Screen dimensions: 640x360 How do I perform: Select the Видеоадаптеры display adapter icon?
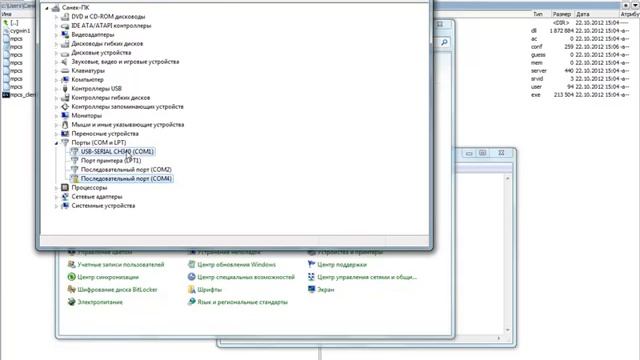pyautogui.click(x=64, y=35)
